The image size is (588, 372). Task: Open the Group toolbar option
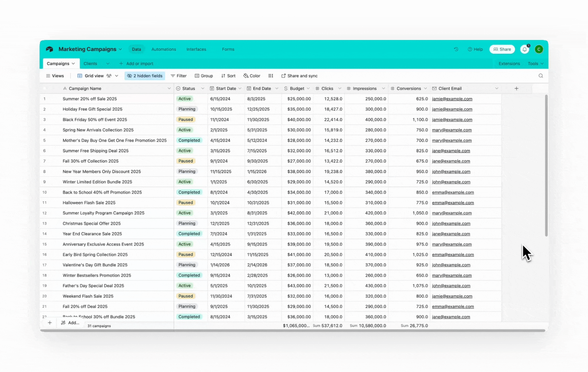(204, 76)
